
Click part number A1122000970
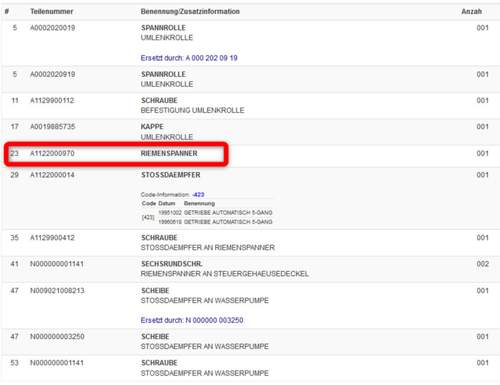(52, 153)
